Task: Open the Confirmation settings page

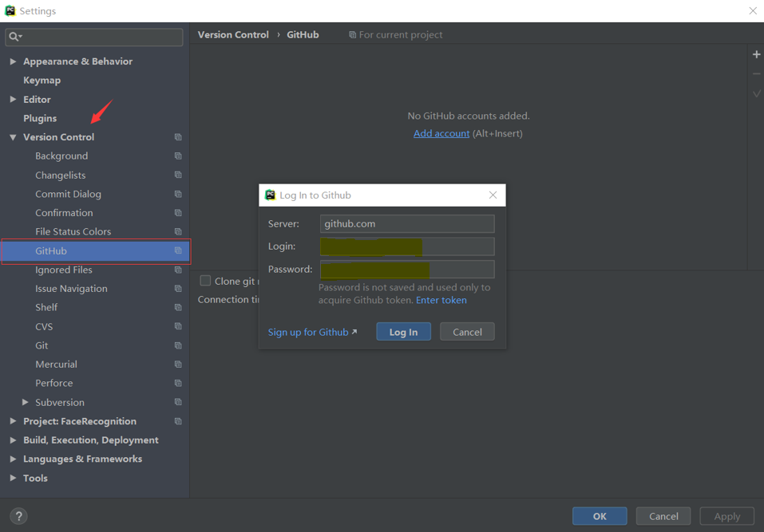Action: [x=64, y=213]
